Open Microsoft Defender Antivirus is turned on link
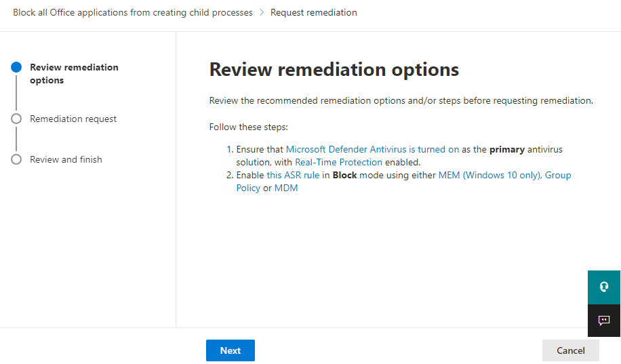This screenshot has height=364, width=621. click(x=372, y=149)
